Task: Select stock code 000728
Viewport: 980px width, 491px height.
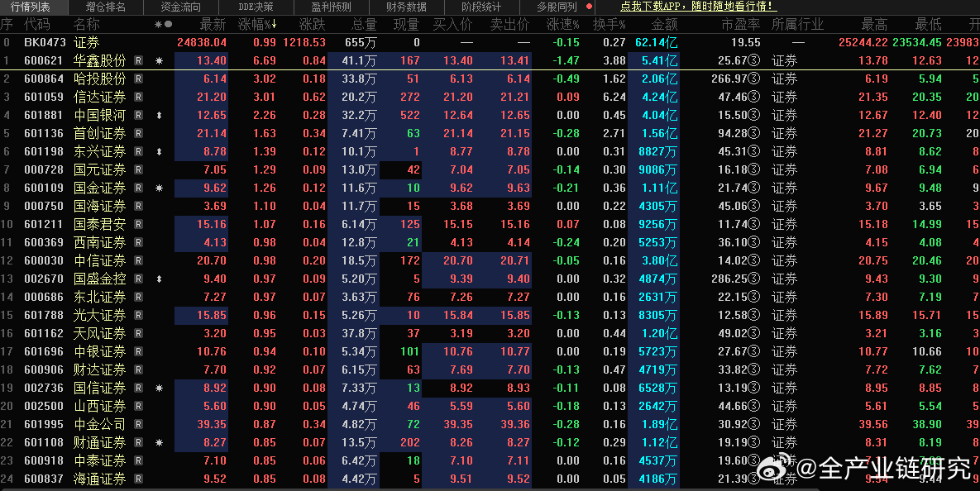Action: 44,169
